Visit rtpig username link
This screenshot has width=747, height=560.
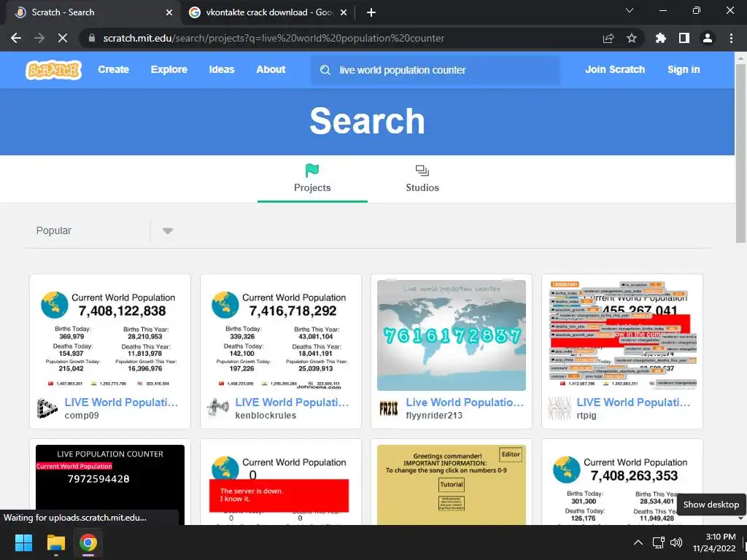587,415
